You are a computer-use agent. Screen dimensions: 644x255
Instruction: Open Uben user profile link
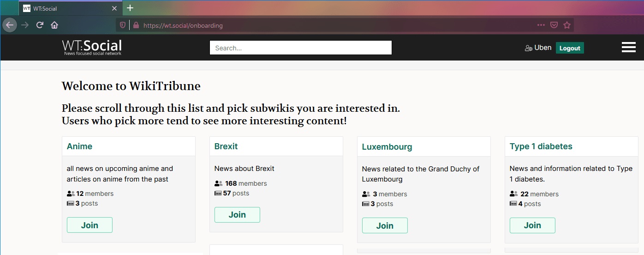(x=538, y=48)
